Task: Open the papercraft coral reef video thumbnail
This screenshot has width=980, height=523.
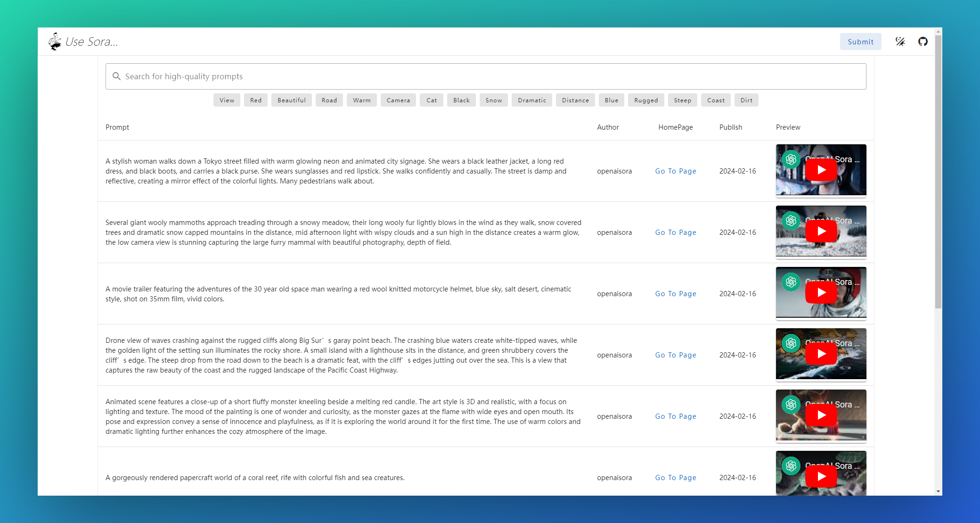Action: pos(821,476)
